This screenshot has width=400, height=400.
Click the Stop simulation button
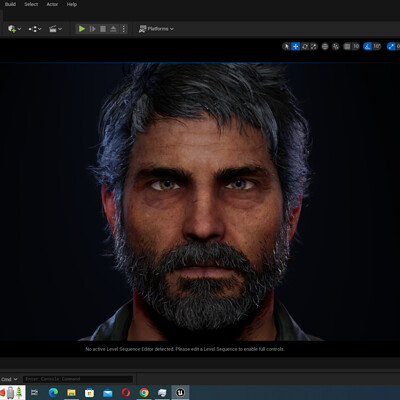point(103,29)
